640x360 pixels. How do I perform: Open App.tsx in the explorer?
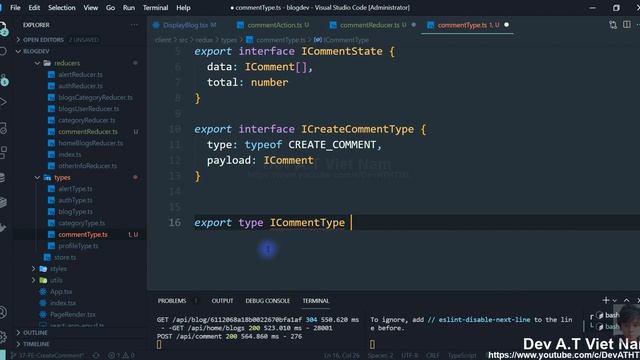coord(61,292)
